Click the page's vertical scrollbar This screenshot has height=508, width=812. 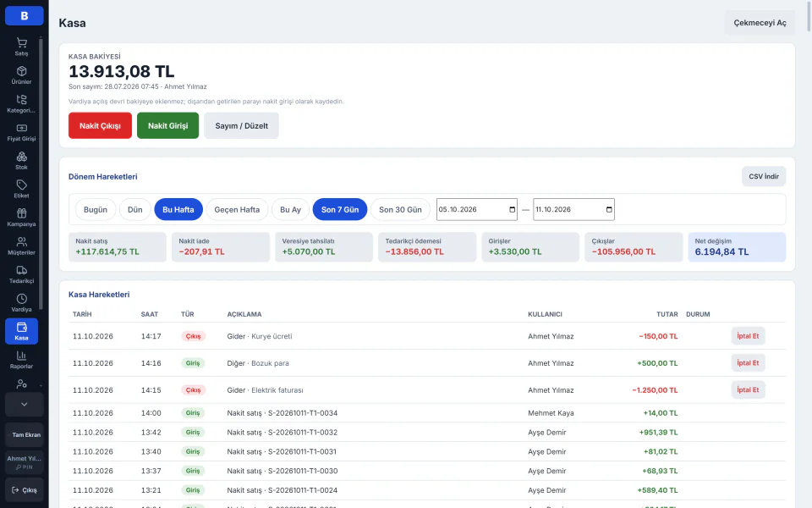click(x=809, y=15)
